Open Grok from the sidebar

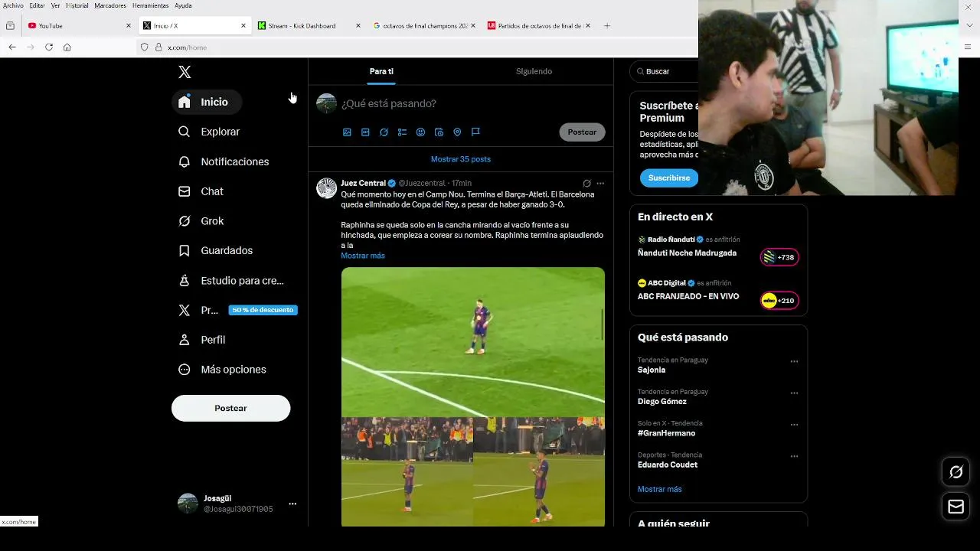tap(201, 221)
